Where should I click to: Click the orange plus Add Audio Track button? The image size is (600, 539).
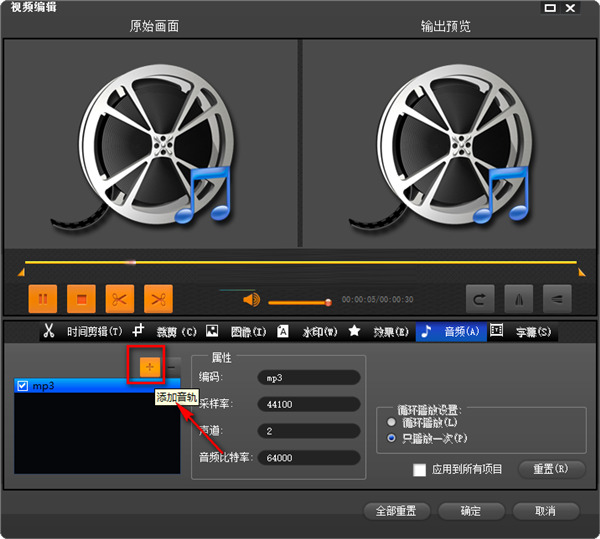point(148,367)
